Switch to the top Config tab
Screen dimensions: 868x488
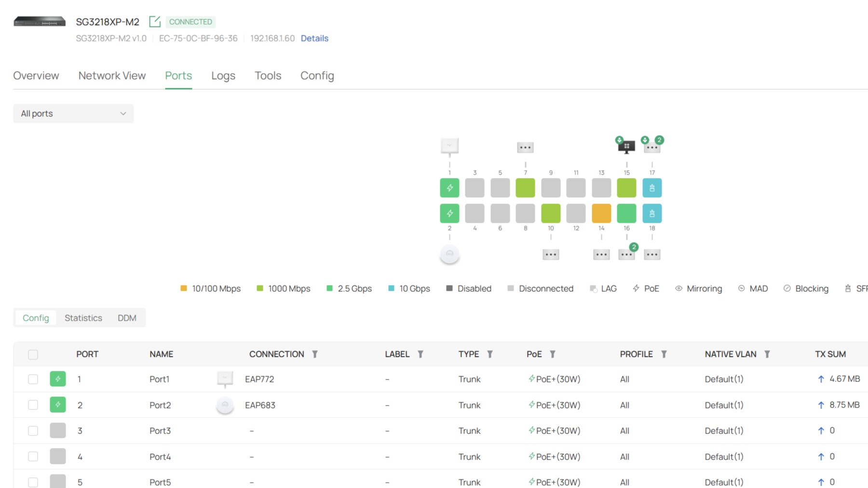pos(317,76)
